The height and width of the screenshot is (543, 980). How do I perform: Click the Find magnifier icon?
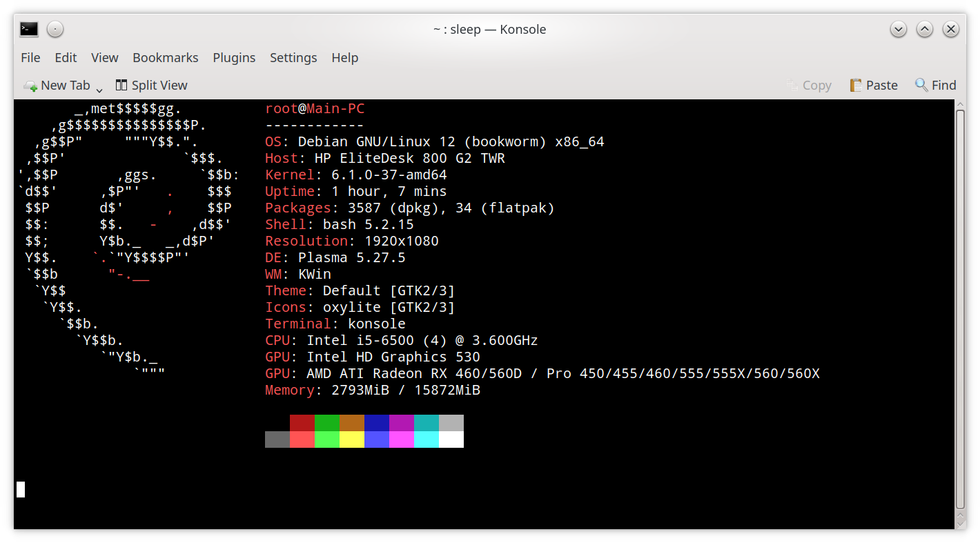921,85
